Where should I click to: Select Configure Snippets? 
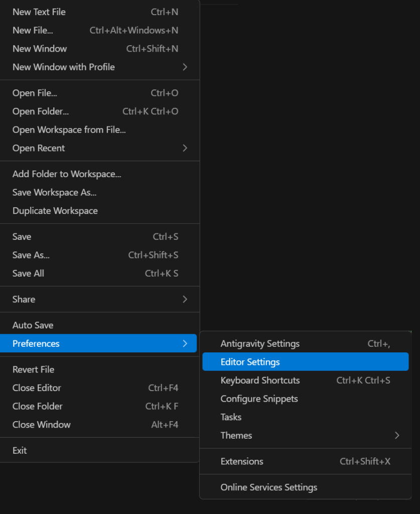click(x=259, y=399)
